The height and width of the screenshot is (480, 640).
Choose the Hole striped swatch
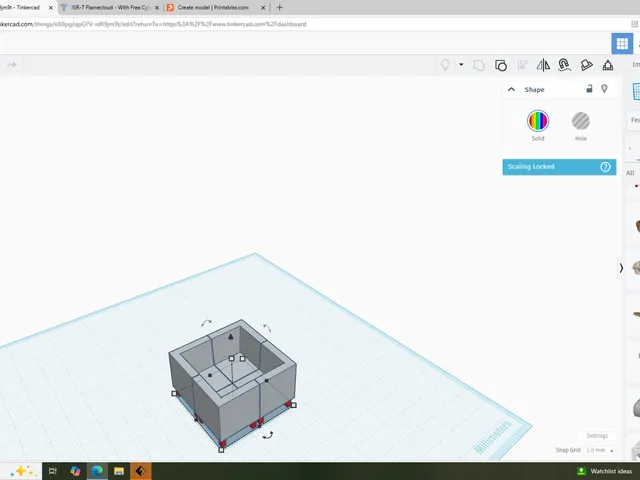coord(580,121)
